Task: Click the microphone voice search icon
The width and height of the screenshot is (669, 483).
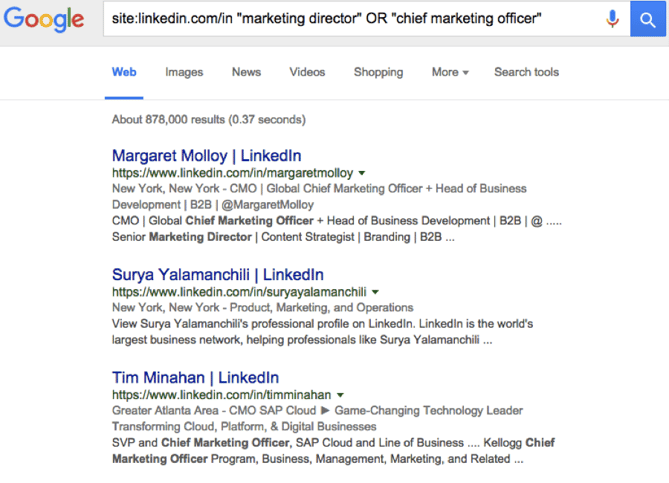Action: pyautogui.click(x=612, y=19)
